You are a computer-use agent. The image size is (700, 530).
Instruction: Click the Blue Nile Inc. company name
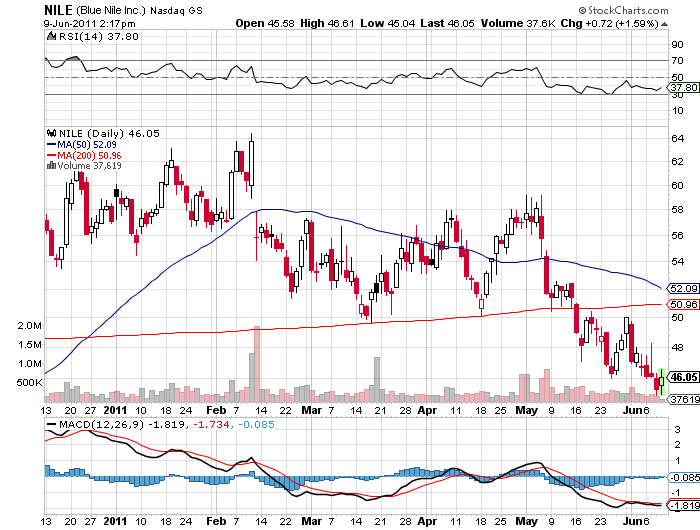111,10
